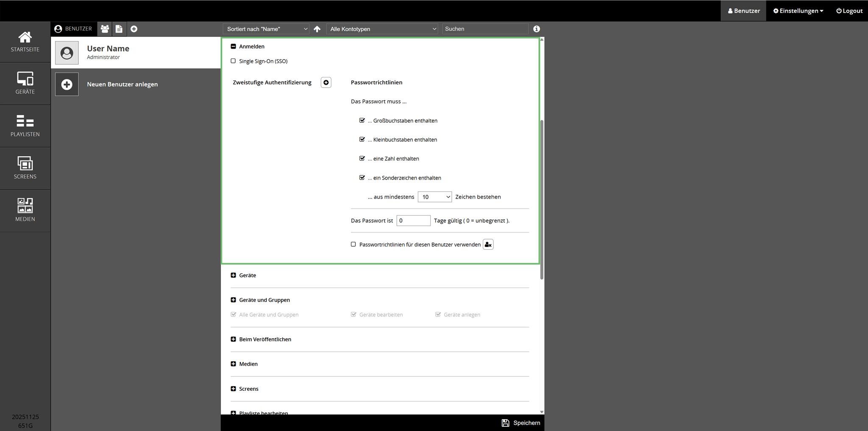The image size is (868, 431).
Task: Toggle eine Zahl enthalten checkbox
Action: [x=362, y=158]
